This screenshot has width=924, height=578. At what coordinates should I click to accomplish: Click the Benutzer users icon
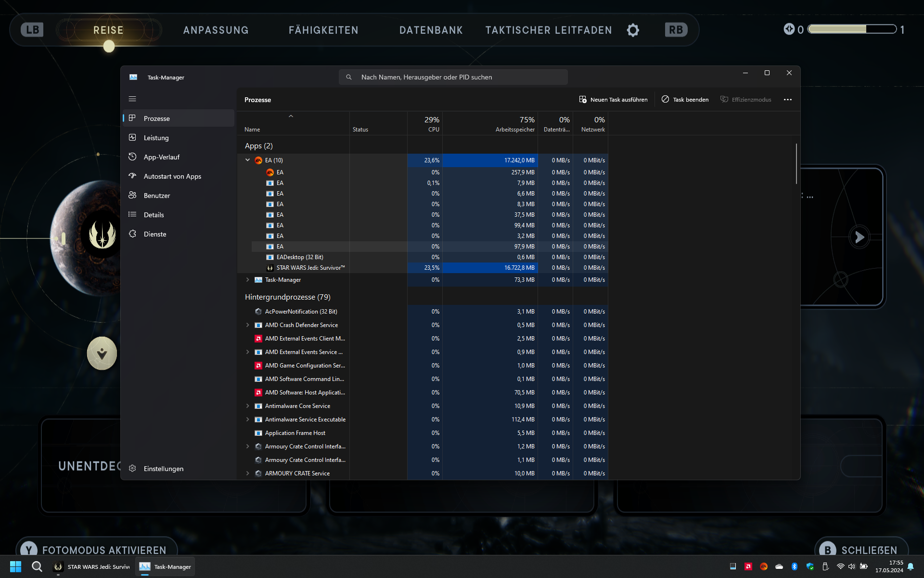133,195
